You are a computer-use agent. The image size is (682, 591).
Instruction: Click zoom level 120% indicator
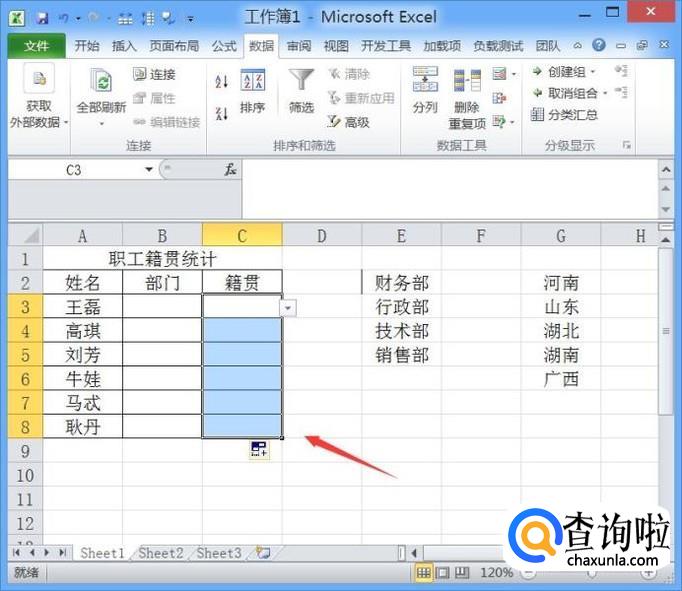click(496, 573)
